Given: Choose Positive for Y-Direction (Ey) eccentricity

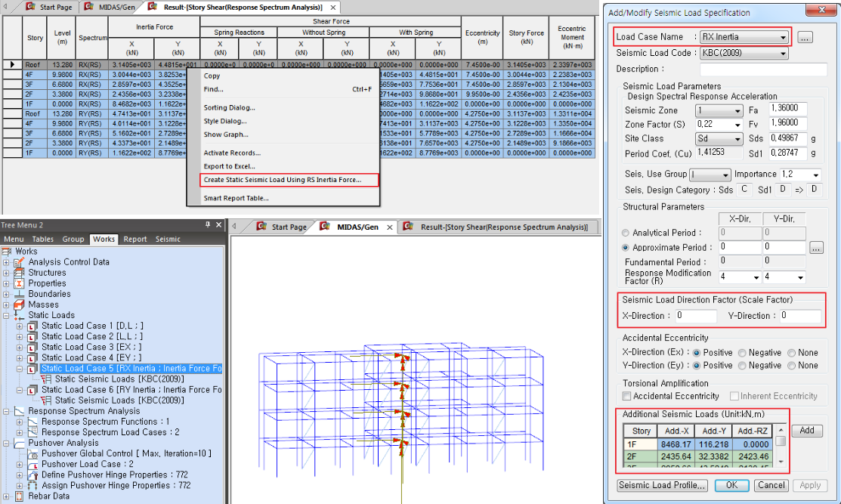Looking at the screenshot, I should (696, 366).
